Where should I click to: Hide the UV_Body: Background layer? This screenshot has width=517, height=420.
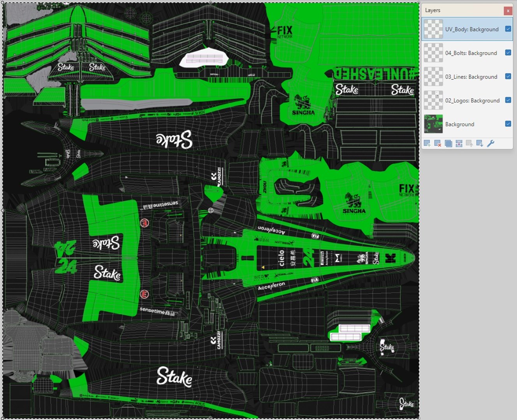tap(508, 29)
